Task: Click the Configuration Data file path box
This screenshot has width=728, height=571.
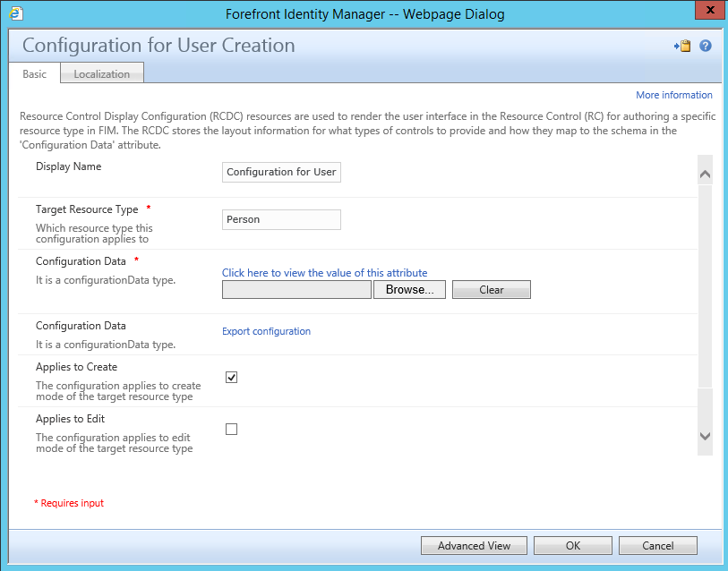Action: coord(296,290)
